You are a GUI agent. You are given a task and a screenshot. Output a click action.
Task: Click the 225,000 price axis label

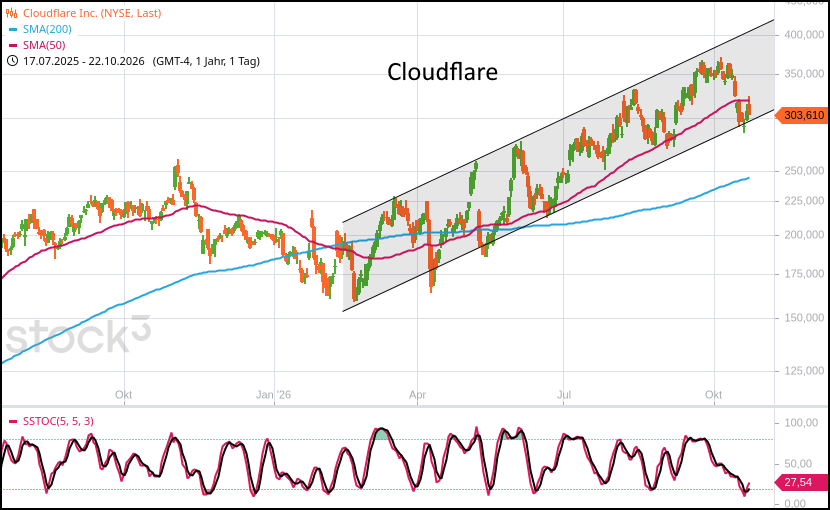pyautogui.click(x=804, y=201)
